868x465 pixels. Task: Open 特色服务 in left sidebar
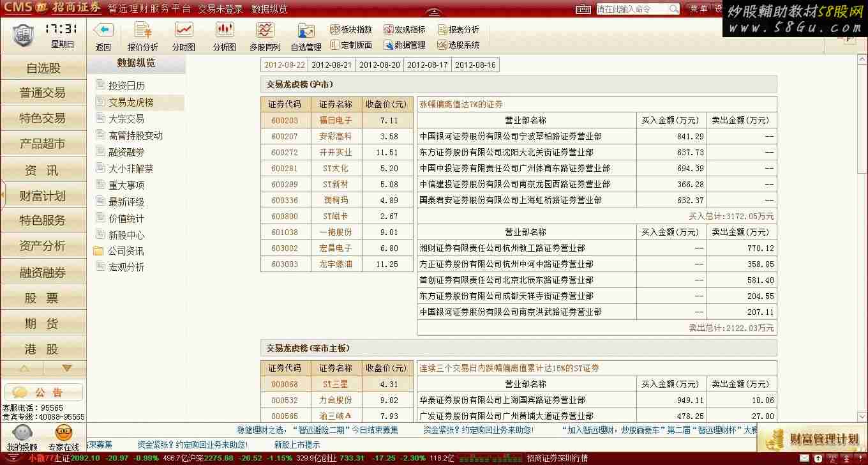[43, 220]
